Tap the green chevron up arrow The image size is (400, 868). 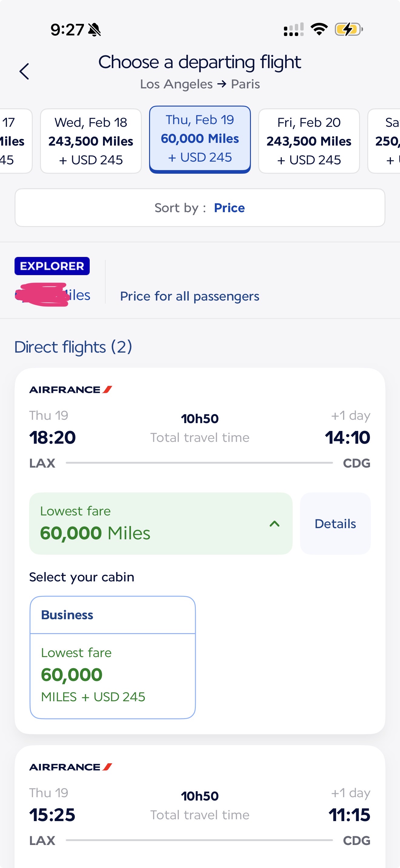(275, 524)
